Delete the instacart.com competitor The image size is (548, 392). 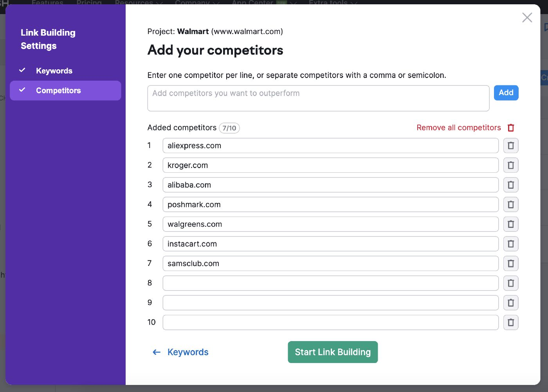511,244
